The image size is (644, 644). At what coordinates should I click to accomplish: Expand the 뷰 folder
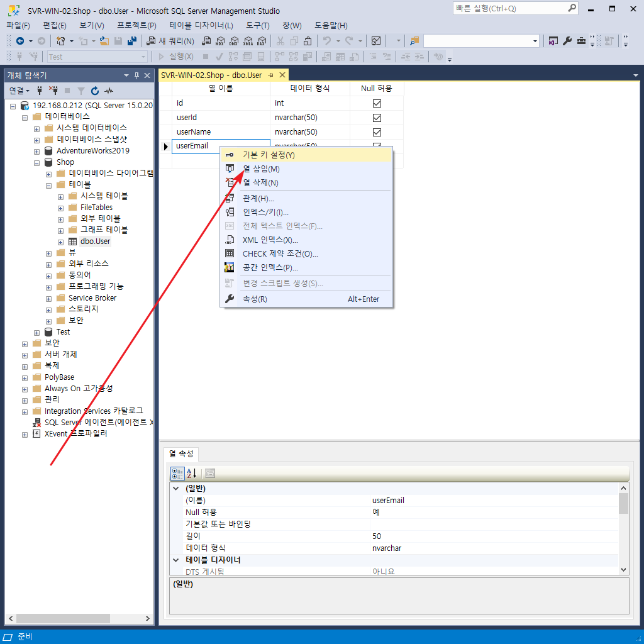coord(48,253)
